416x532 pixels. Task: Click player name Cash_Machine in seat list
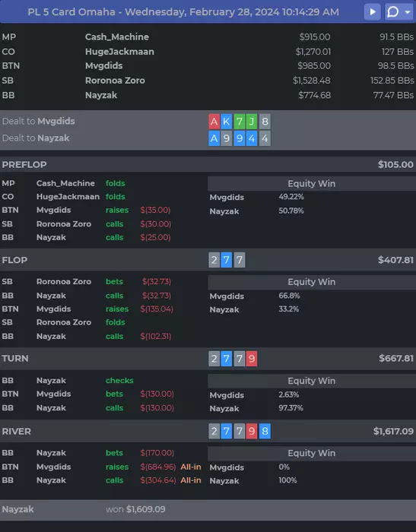117,37
